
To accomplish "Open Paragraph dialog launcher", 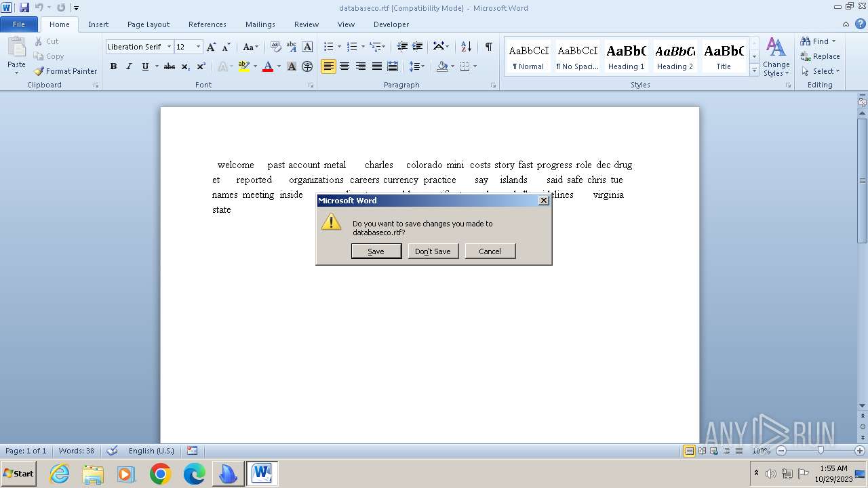I will [x=493, y=85].
